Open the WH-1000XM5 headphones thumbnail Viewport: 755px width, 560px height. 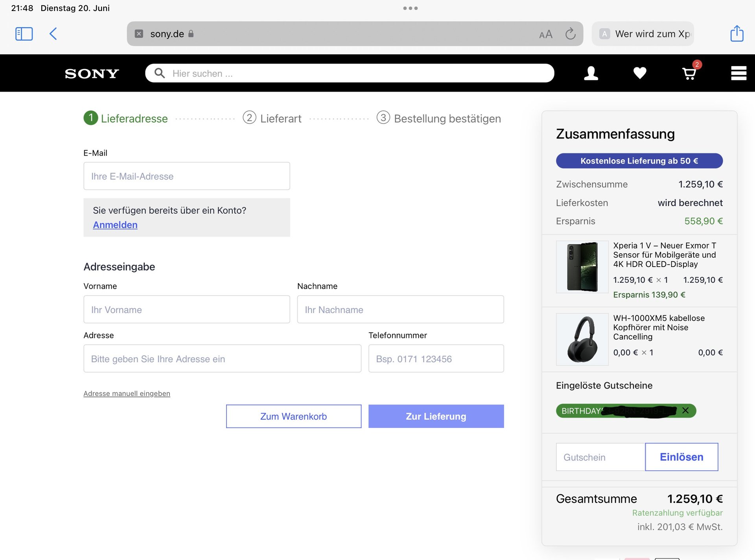tap(582, 339)
